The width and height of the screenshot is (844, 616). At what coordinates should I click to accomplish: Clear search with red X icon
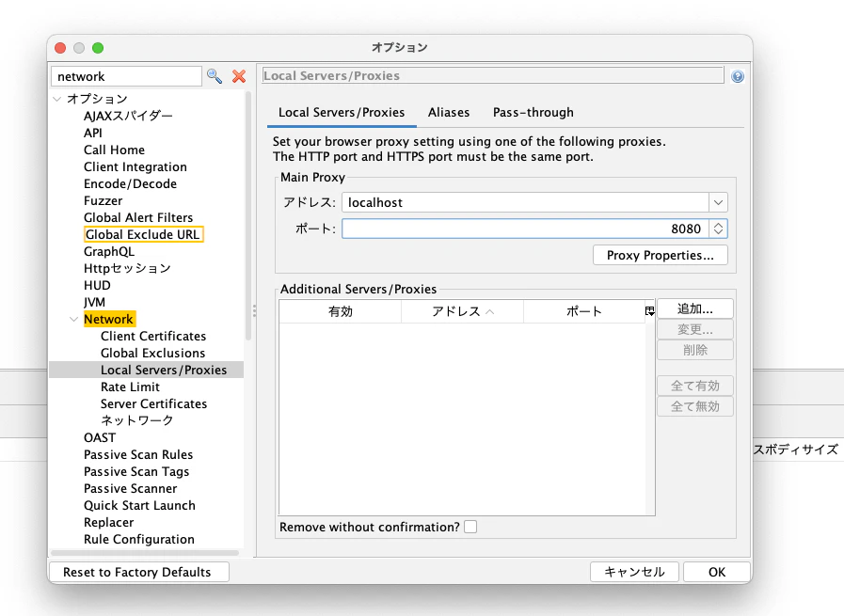[239, 76]
